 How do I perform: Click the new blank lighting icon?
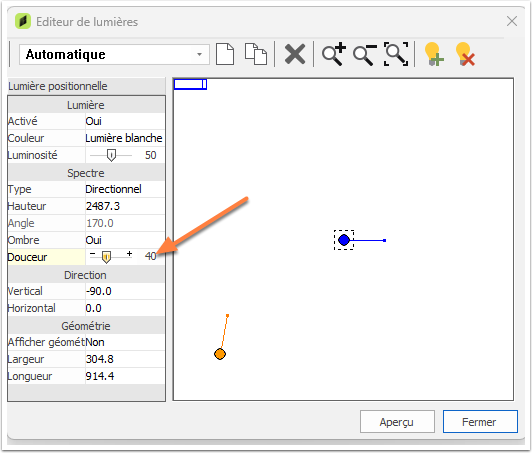click(225, 54)
